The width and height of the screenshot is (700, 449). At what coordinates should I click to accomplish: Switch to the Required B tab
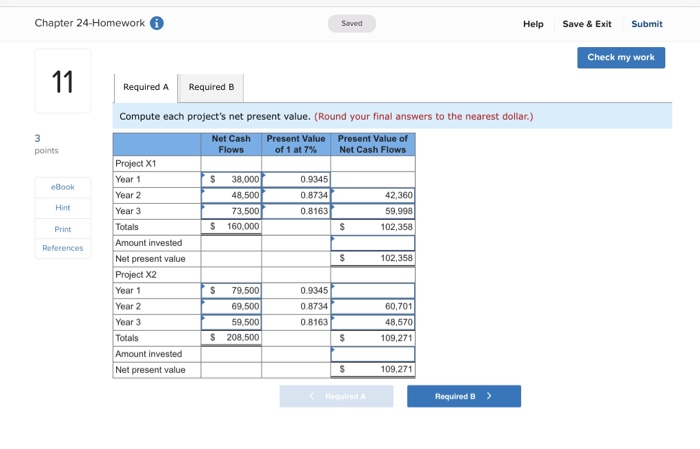pyautogui.click(x=211, y=87)
